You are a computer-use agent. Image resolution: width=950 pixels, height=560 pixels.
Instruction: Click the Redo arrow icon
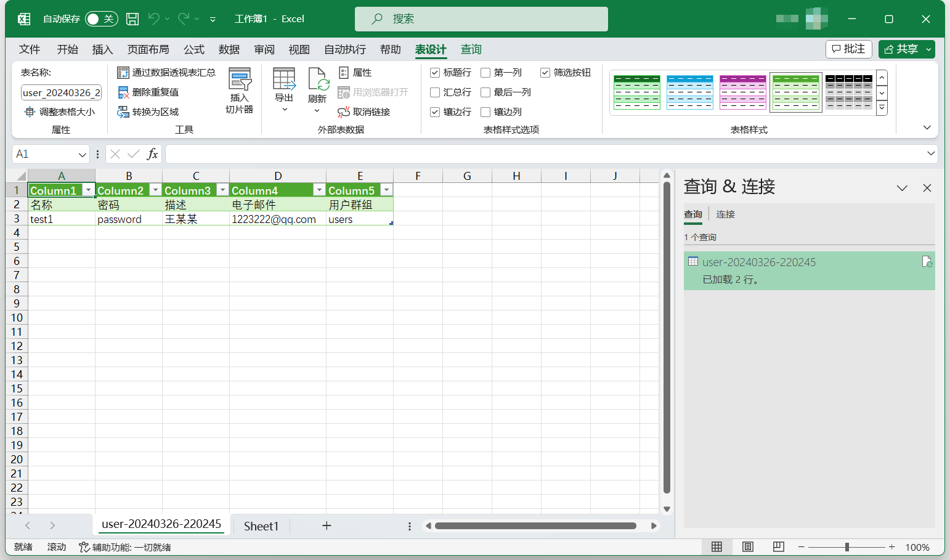click(184, 19)
